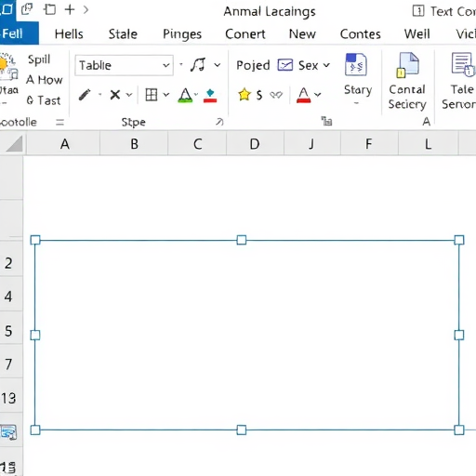Select the Well ribbon tab
This screenshot has height=476, width=476.
click(x=416, y=34)
